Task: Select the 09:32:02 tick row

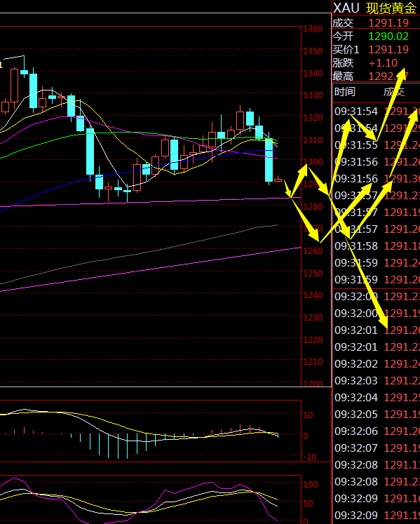Action: click(377, 363)
